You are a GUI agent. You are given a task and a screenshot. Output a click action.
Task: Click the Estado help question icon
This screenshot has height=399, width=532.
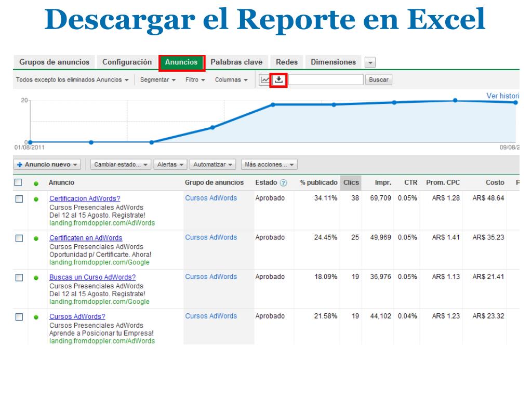(x=283, y=183)
